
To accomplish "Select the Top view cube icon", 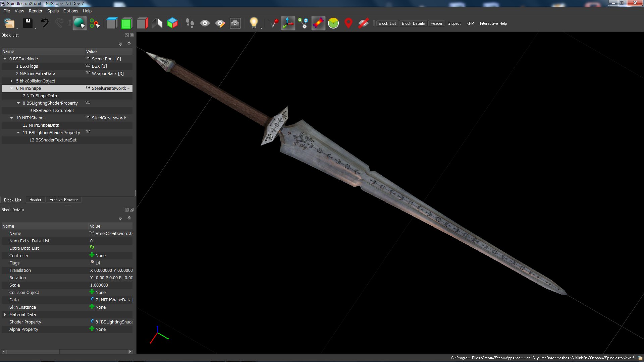I will click(x=112, y=23).
